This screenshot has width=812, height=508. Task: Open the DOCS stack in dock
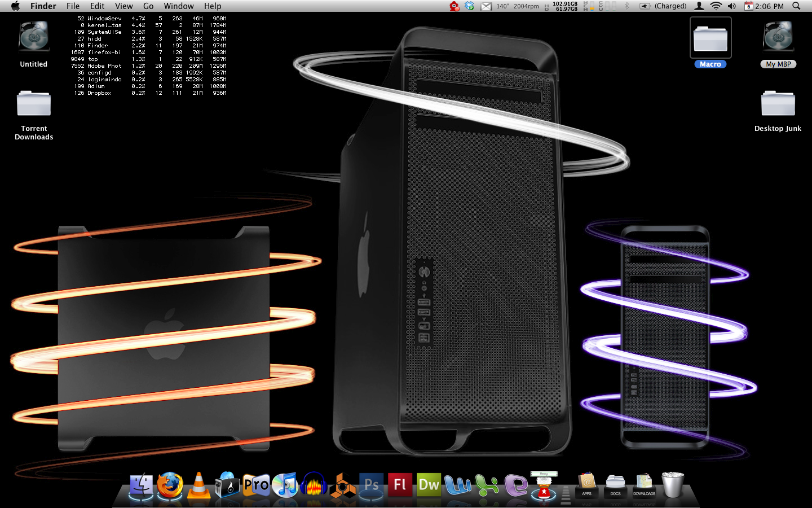pos(615,485)
